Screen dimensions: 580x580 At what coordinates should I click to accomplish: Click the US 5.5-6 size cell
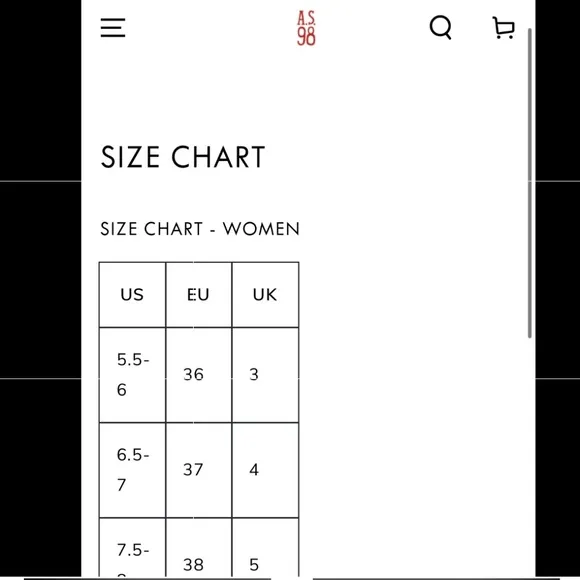(x=132, y=375)
